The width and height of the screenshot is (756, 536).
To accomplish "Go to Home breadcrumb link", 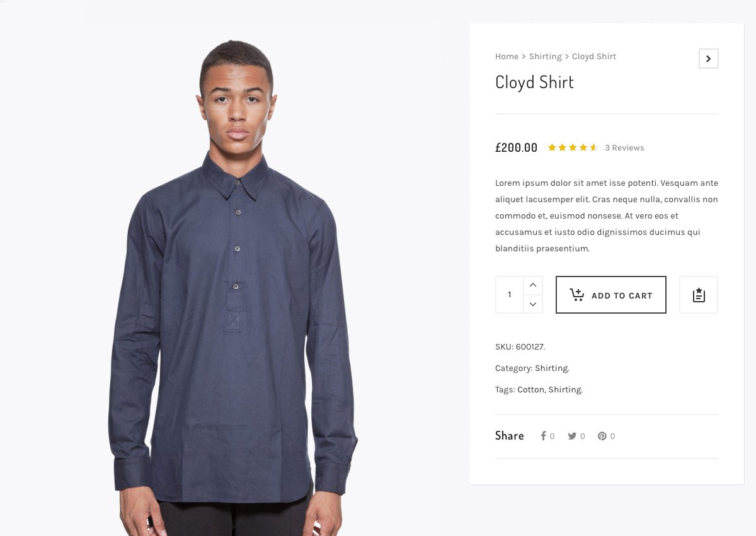I will click(x=507, y=57).
